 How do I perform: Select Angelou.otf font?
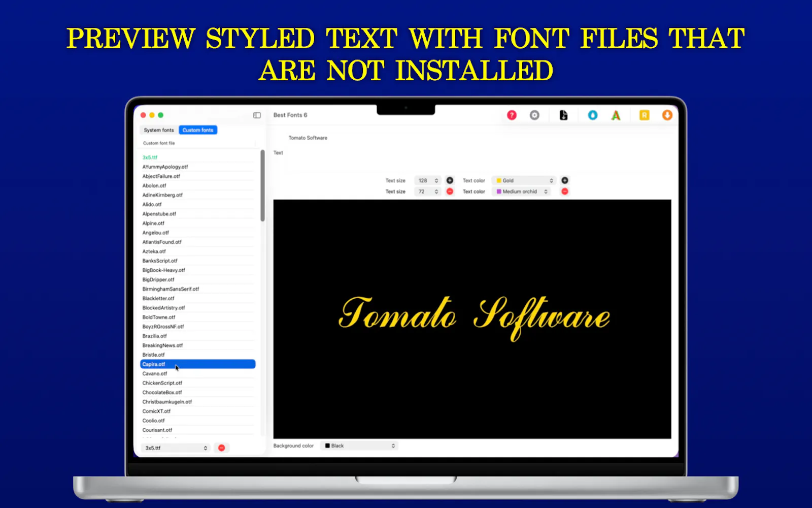pyautogui.click(x=197, y=233)
